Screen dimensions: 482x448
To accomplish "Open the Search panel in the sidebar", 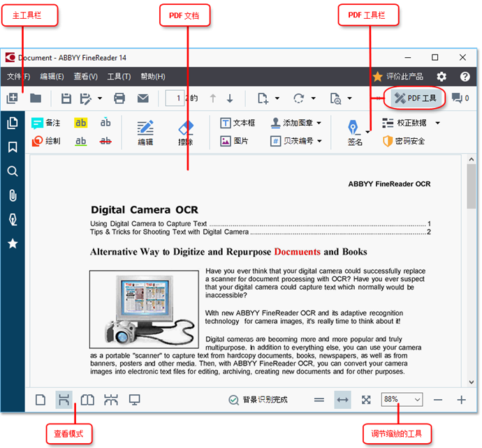I will [x=13, y=171].
